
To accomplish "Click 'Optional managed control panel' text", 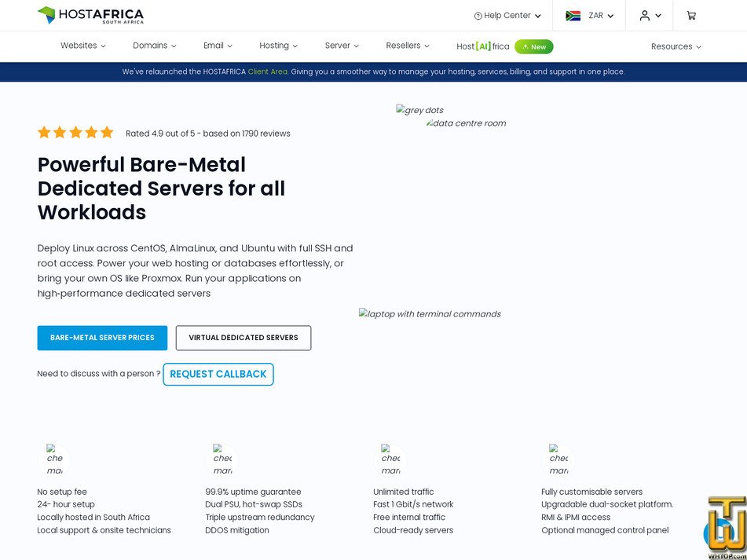I will [x=605, y=530].
